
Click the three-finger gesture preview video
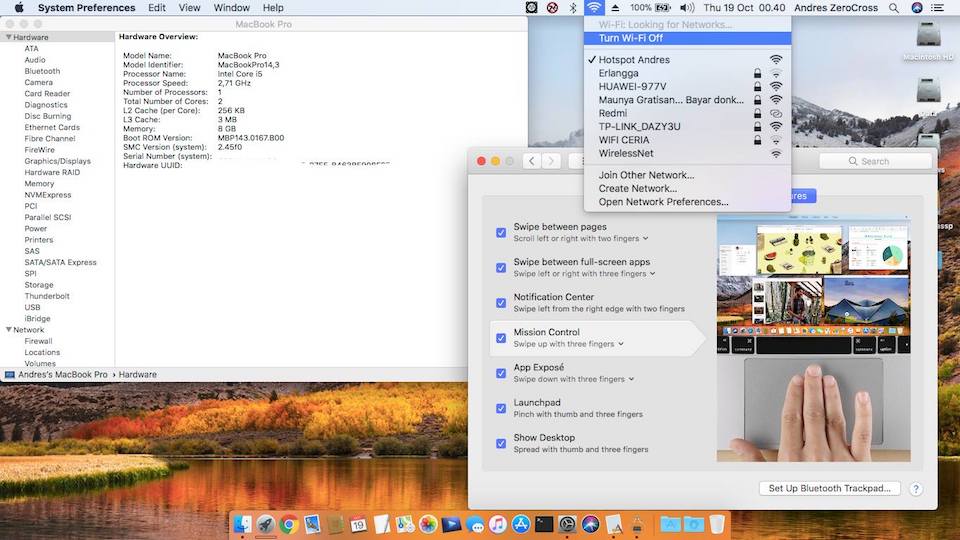[x=814, y=339]
